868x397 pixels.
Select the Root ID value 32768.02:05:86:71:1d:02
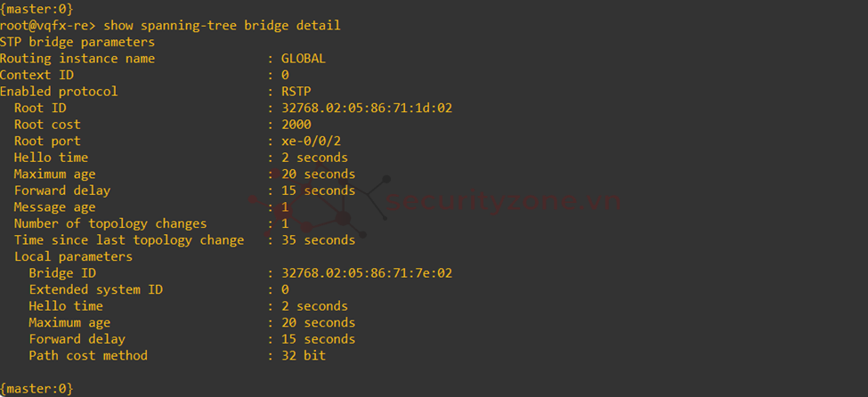[x=367, y=108]
